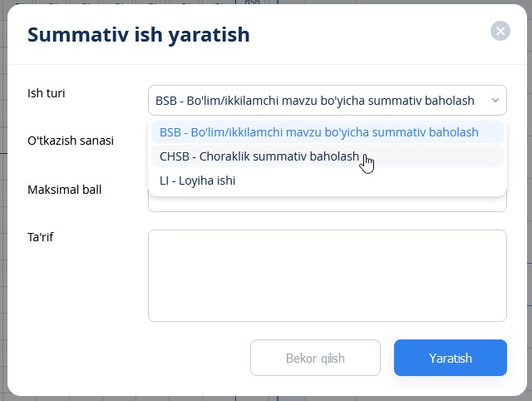Close the Summativ ish yaratish dialog

(500, 32)
